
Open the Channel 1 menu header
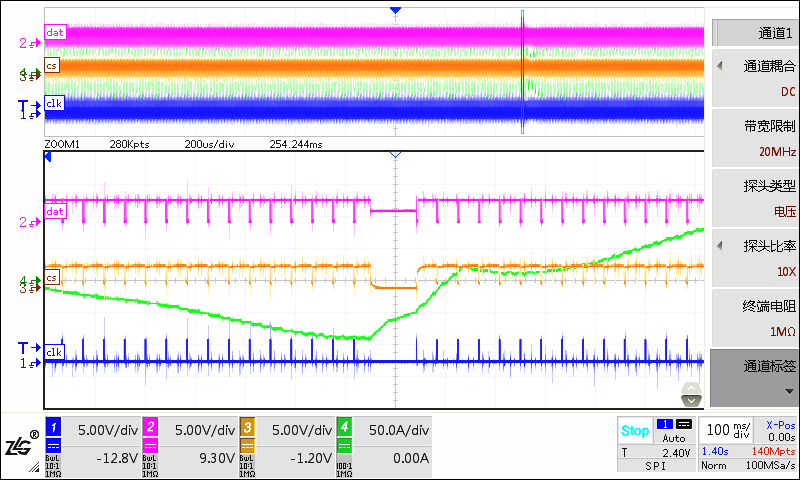click(x=756, y=33)
